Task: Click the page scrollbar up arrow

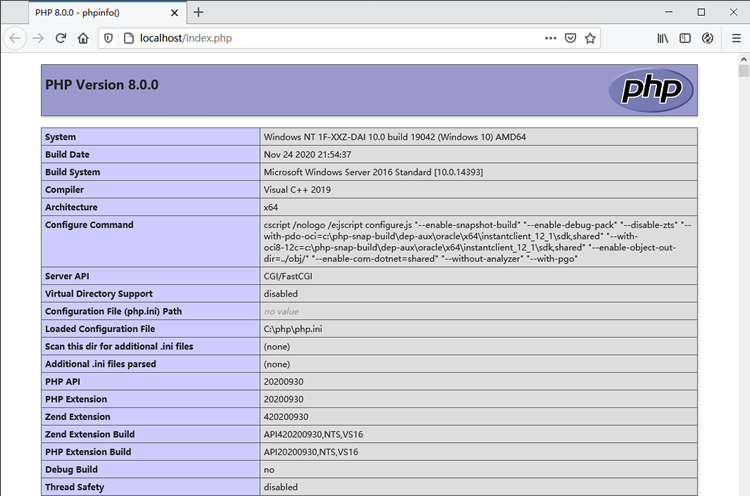Action: (x=743, y=59)
